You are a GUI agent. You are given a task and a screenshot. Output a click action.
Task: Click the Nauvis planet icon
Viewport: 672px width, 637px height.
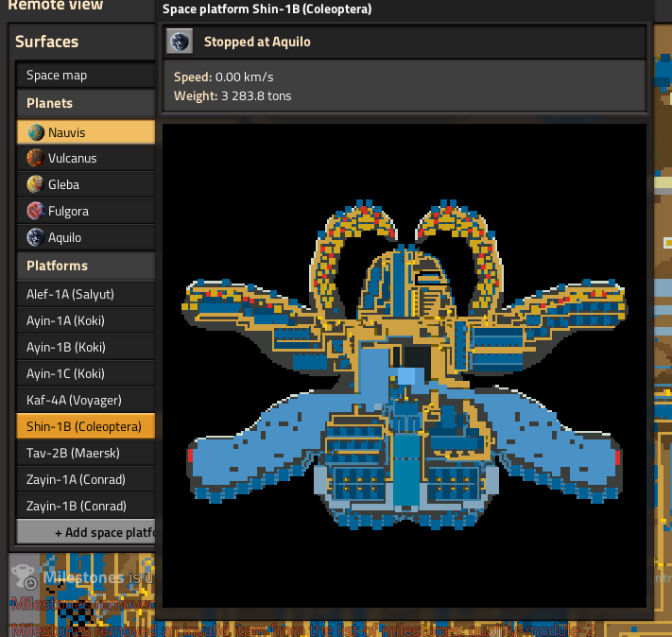(x=36, y=132)
